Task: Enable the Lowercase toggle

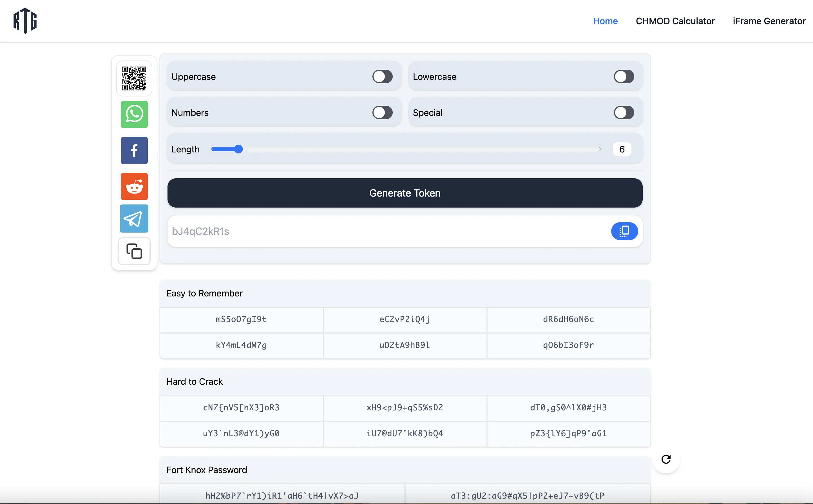Action: pos(624,77)
